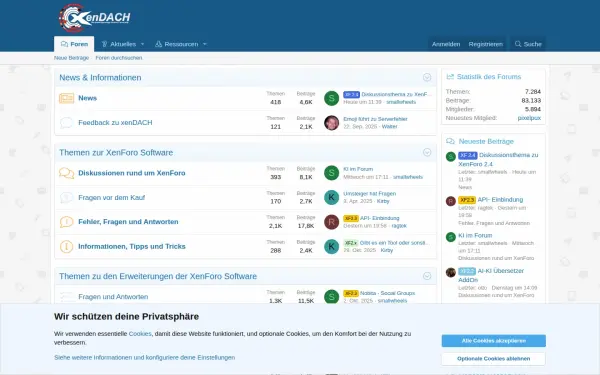
Task: Open KI im Forum in sidebar widget
Action: (x=475, y=235)
